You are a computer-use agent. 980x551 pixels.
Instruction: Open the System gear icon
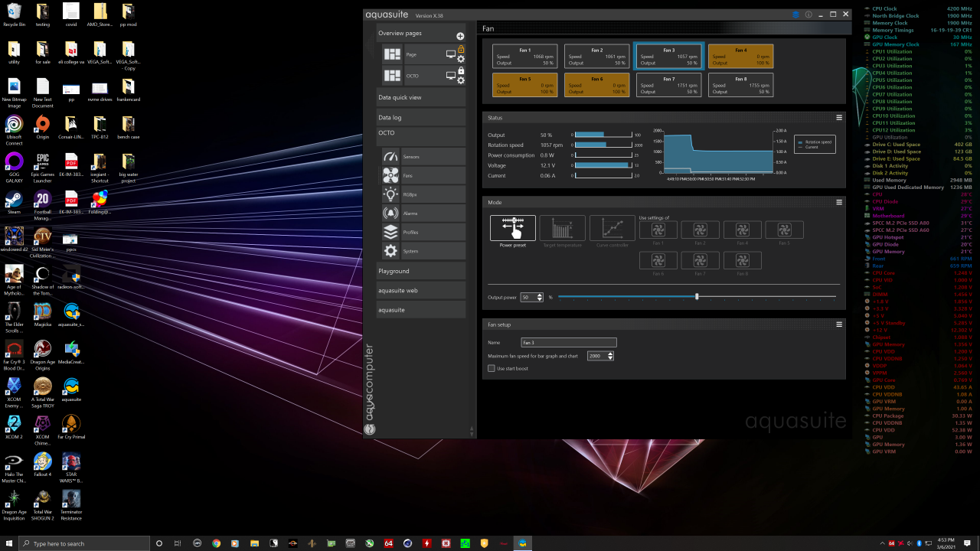tap(390, 251)
